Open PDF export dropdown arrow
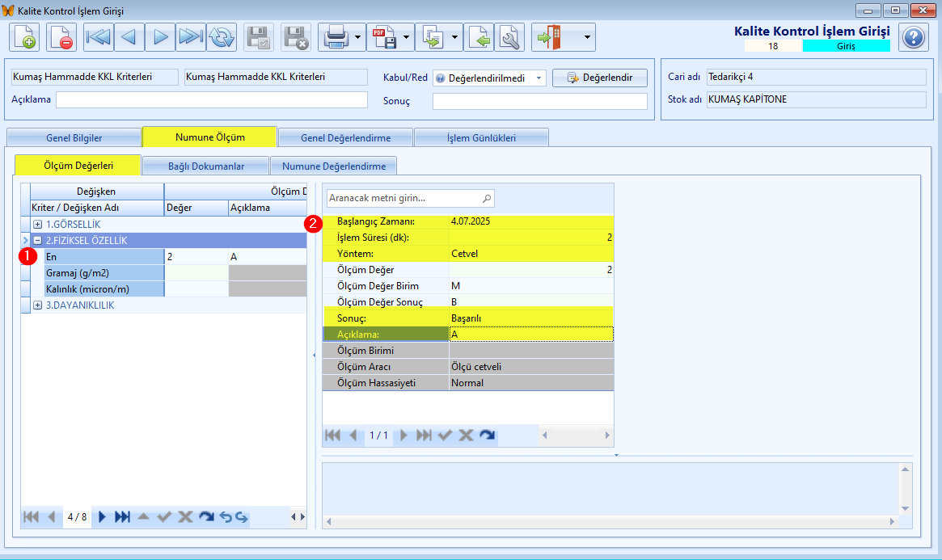 click(407, 37)
